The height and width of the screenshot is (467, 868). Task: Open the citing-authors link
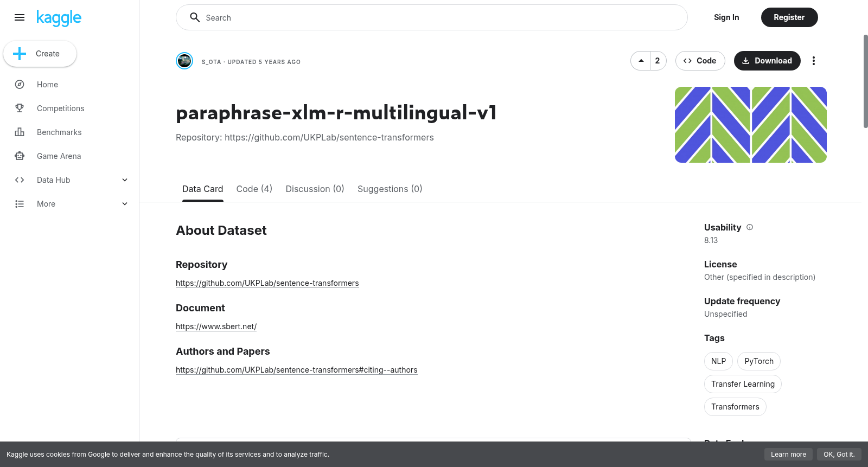tap(297, 370)
